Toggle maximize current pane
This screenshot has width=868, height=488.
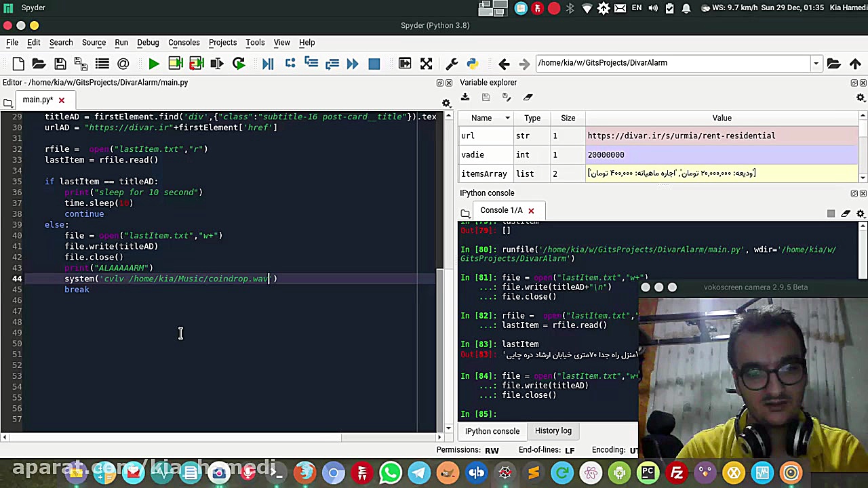(x=405, y=64)
